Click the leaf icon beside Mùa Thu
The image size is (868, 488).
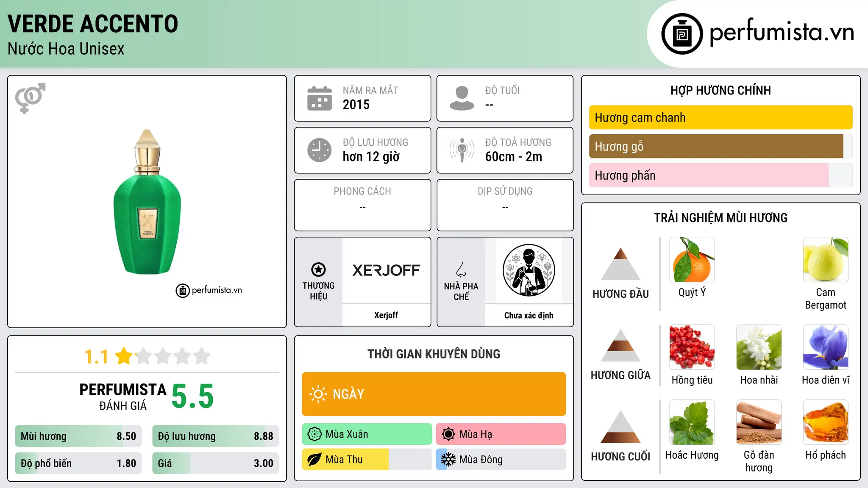[x=314, y=460]
